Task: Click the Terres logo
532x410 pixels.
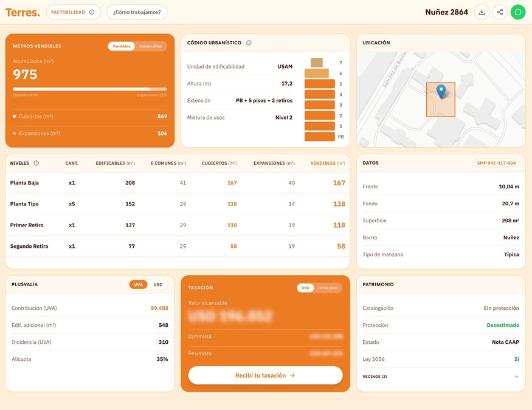Action: click(x=22, y=12)
